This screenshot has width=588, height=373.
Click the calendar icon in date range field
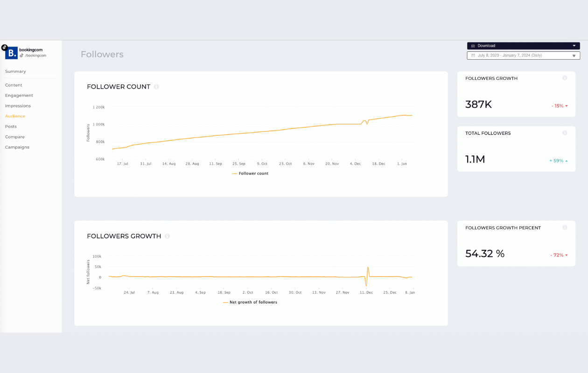click(473, 55)
